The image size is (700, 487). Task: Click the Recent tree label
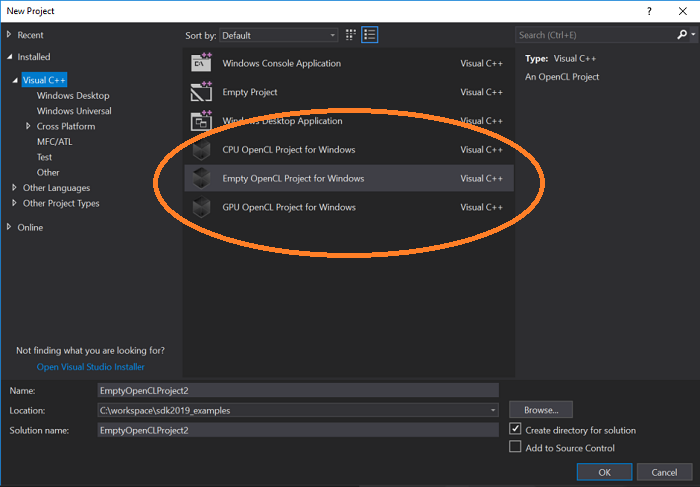tap(30, 35)
